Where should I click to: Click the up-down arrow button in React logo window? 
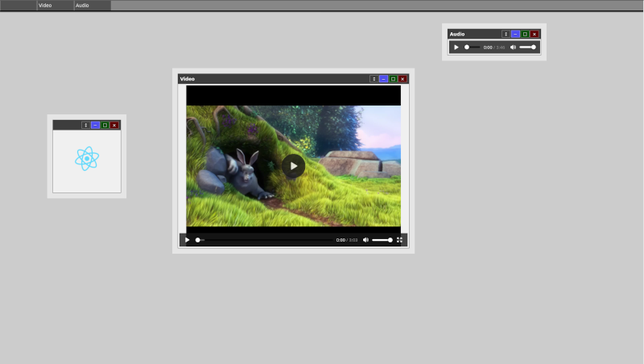click(x=85, y=126)
